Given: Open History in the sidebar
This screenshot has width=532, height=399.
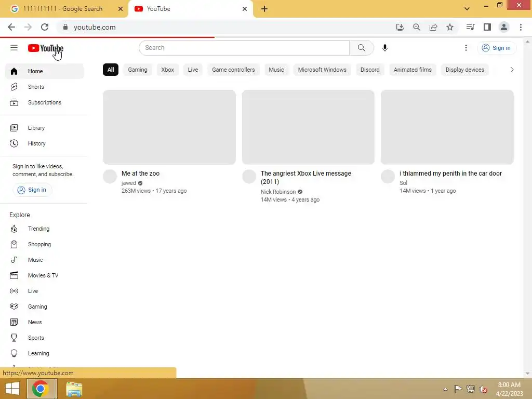Looking at the screenshot, I should point(45,143).
